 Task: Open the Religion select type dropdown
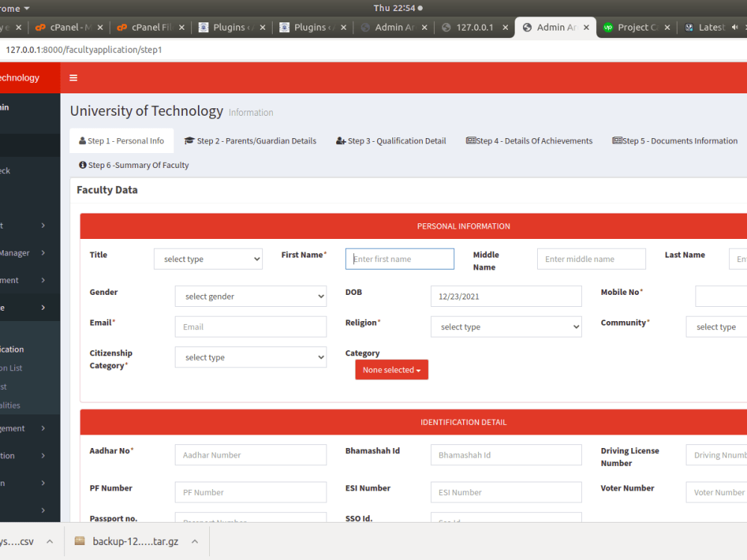pos(506,327)
